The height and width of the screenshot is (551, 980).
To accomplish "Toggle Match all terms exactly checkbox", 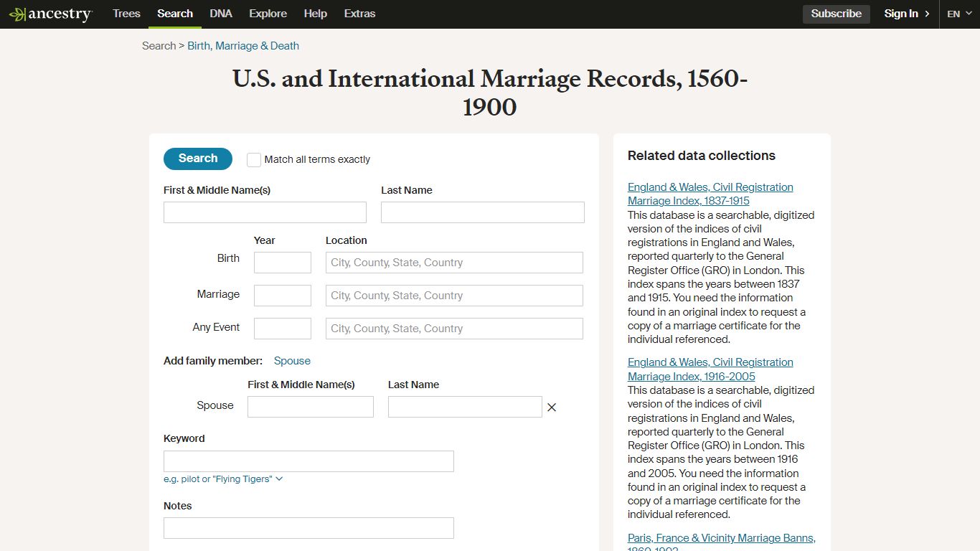I will point(254,159).
